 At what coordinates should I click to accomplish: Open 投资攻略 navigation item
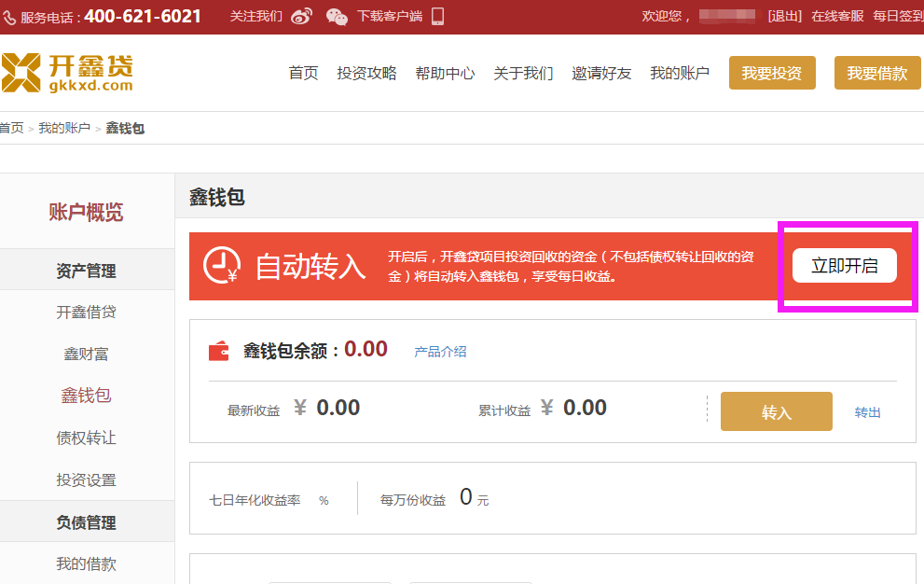click(366, 73)
